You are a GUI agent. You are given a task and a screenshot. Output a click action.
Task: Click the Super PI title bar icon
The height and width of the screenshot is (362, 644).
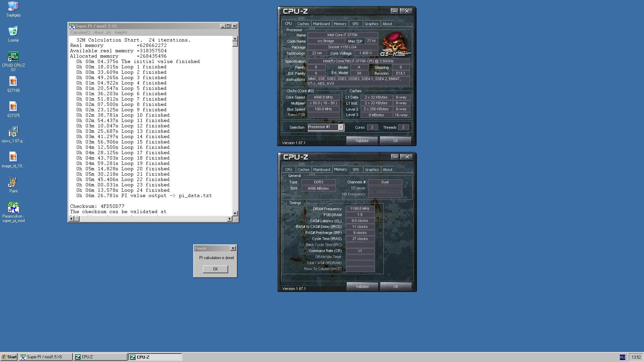click(72, 26)
